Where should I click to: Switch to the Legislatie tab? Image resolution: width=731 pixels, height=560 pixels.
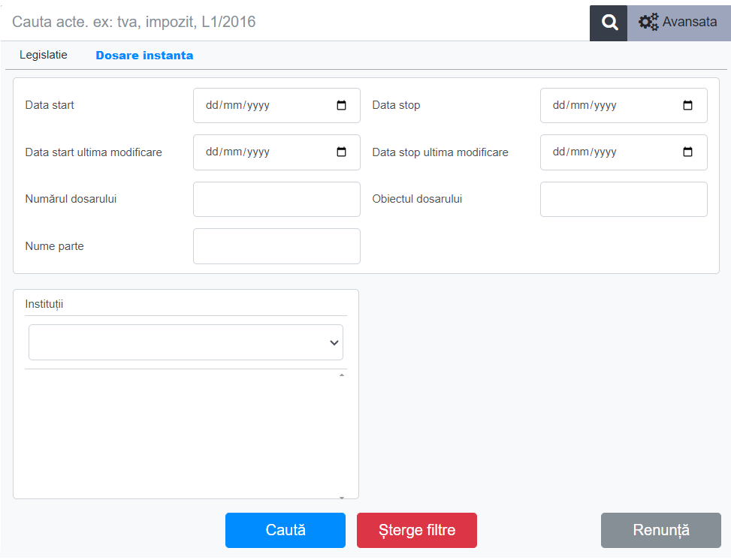tap(44, 55)
